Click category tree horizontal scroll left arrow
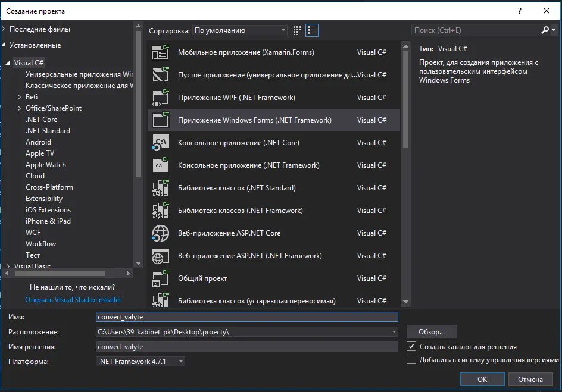The height and width of the screenshot is (392, 562). click(7, 273)
